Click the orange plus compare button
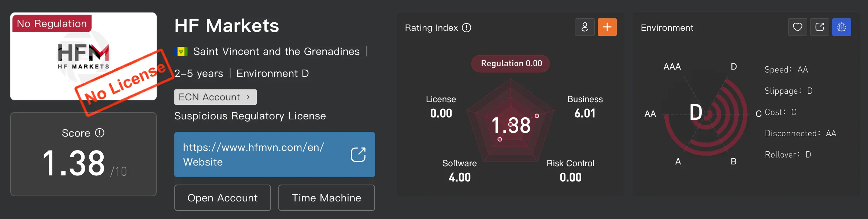 pos(607,27)
